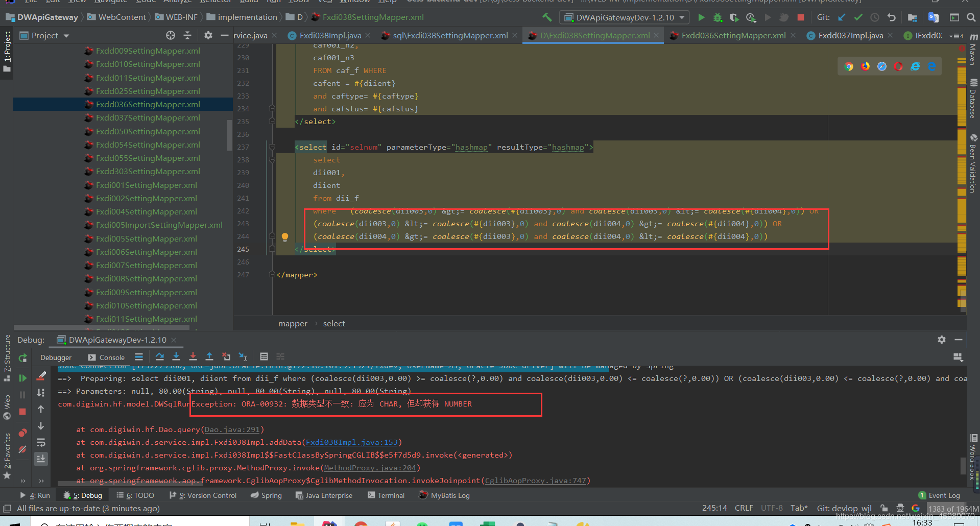980x526 pixels.
Task: Collapse all in Project panel
Action: [x=187, y=35]
